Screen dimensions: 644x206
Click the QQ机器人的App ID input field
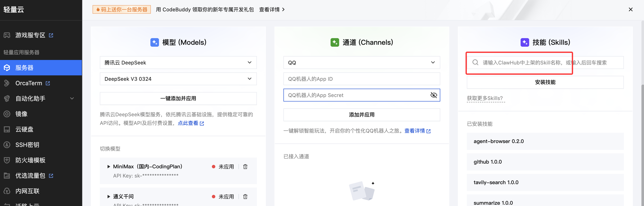[x=361, y=79]
